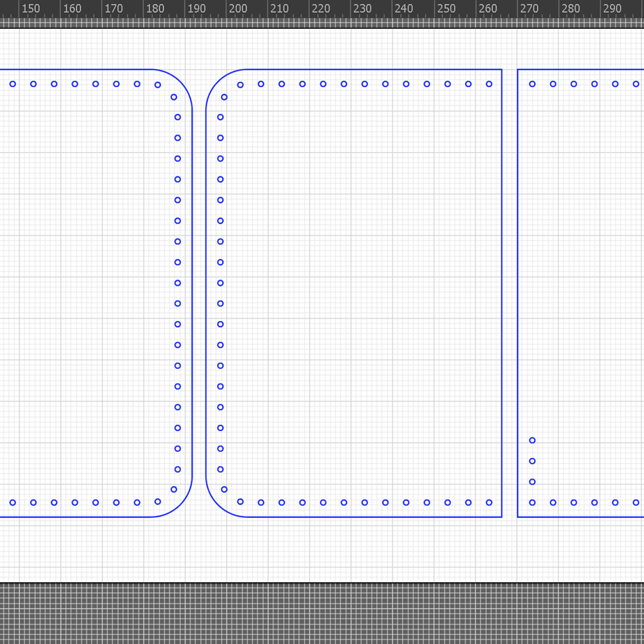Select the straight right edge of the center panel outline
The width and height of the screenshot is (644, 644).
(502, 293)
